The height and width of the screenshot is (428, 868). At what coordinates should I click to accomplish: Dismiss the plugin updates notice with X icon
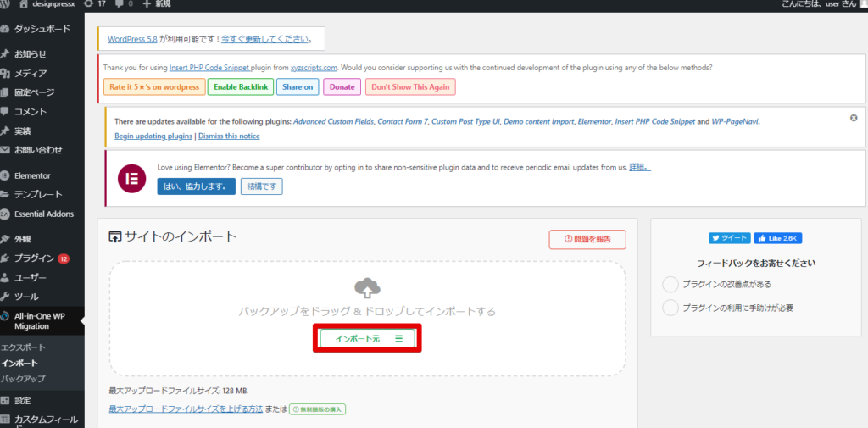853,118
